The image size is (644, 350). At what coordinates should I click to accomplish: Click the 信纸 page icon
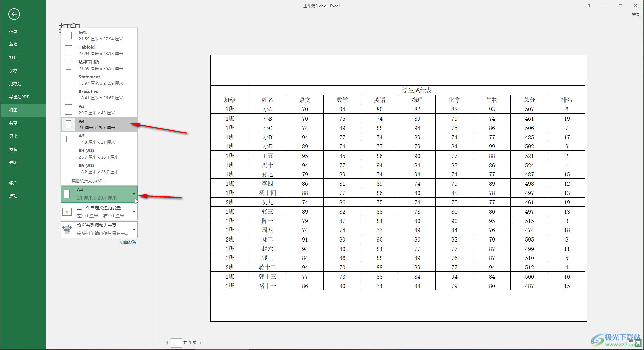pos(69,36)
